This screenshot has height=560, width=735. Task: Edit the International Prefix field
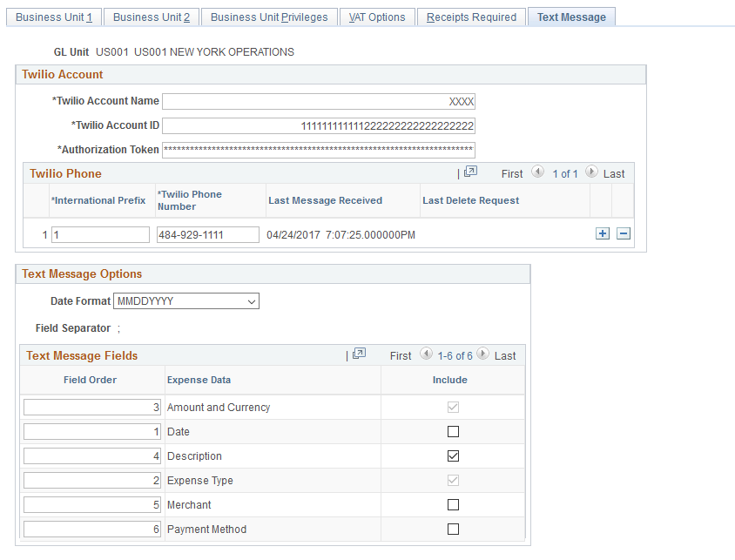(x=100, y=235)
